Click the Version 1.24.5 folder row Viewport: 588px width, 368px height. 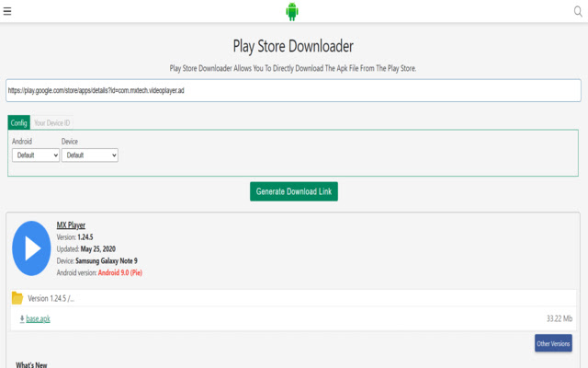[x=293, y=298]
